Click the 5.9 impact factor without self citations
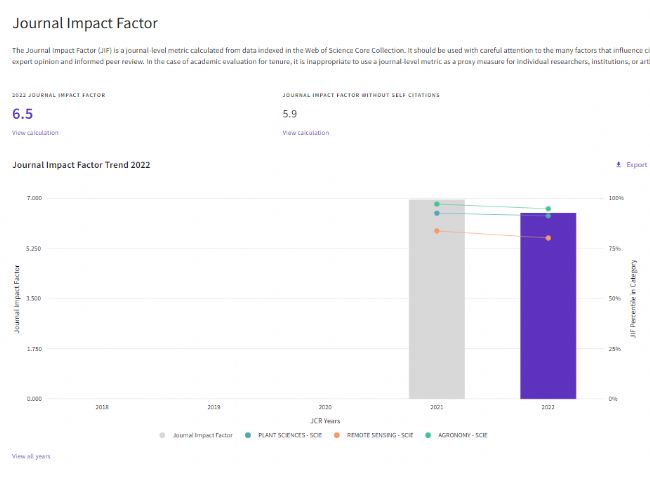Image resolution: width=650 pixels, height=480 pixels. (x=290, y=114)
